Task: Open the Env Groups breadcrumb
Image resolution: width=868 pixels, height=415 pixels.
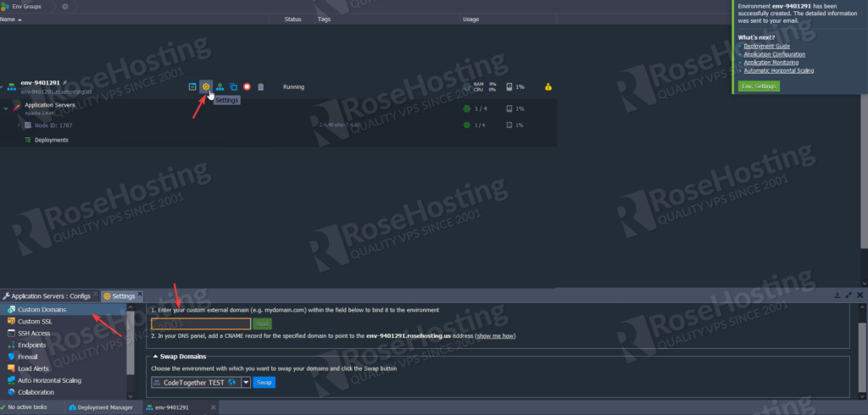Action: click(26, 7)
